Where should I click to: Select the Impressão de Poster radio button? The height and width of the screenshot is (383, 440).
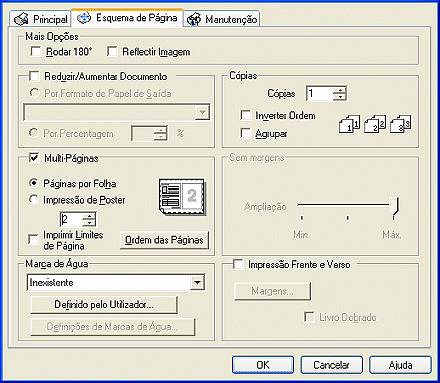pyautogui.click(x=33, y=199)
